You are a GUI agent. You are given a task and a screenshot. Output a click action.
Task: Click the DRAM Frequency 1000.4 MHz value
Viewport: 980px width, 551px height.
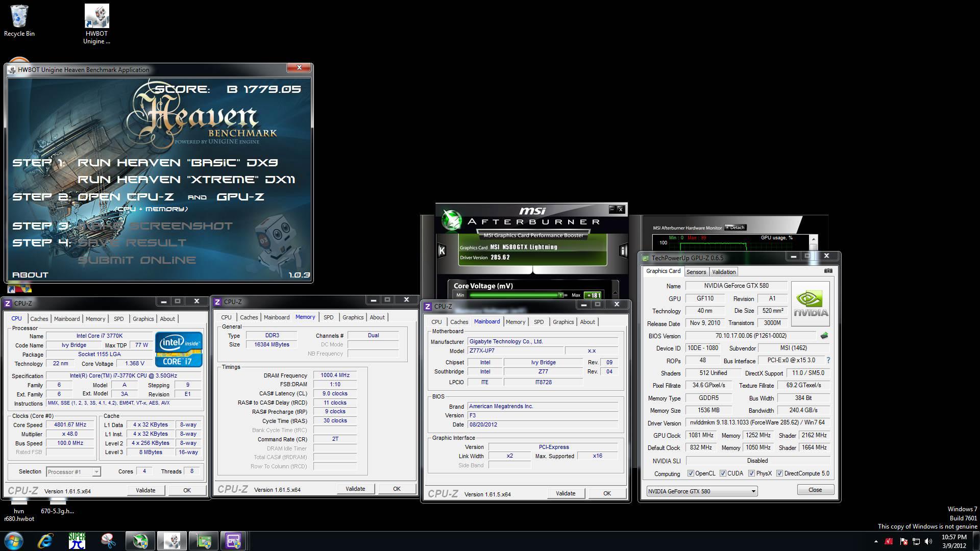pyautogui.click(x=335, y=375)
